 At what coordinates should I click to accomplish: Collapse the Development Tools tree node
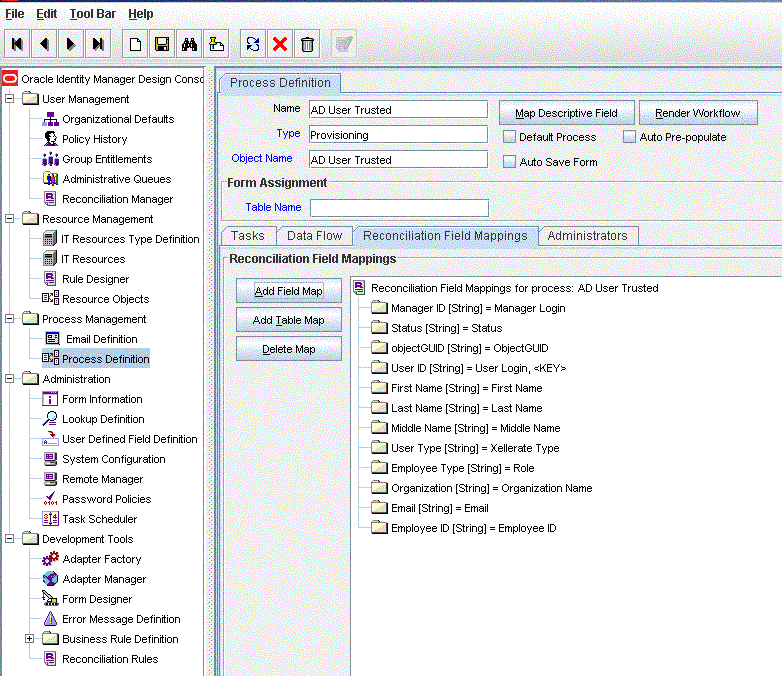pos(10,539)
